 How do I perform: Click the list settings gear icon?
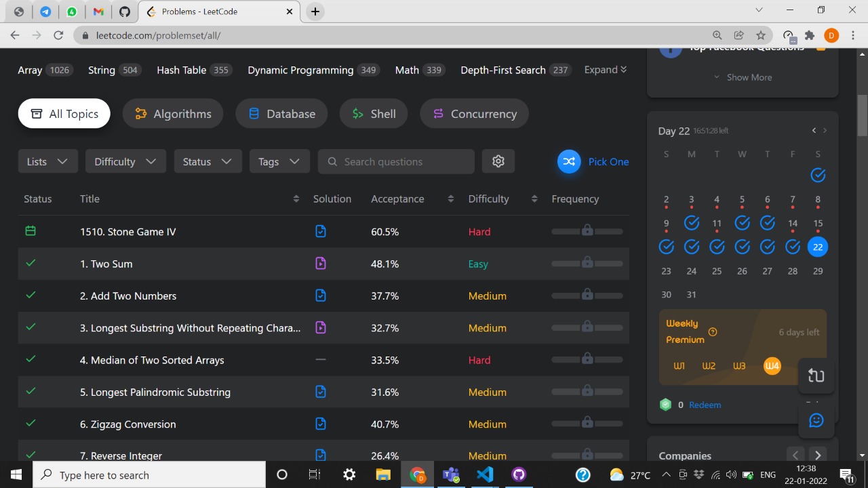pos(498,161)
